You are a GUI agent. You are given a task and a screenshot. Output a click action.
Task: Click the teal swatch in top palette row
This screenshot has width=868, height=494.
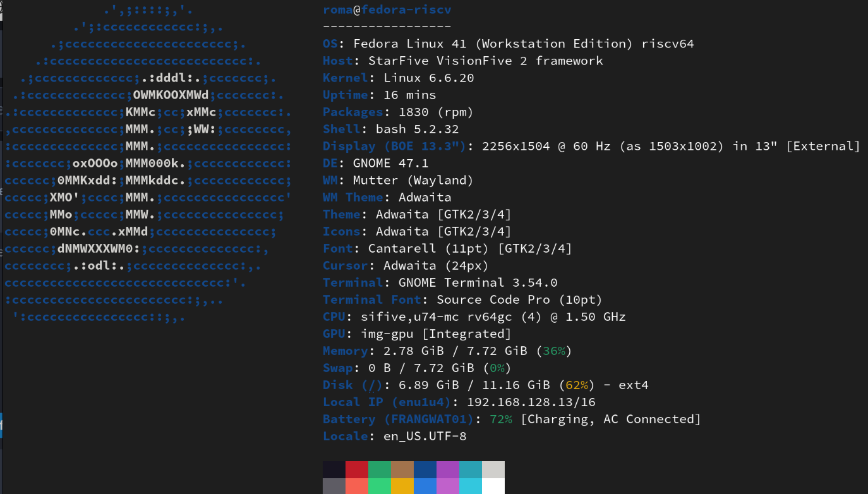click(x=471, y=469)
